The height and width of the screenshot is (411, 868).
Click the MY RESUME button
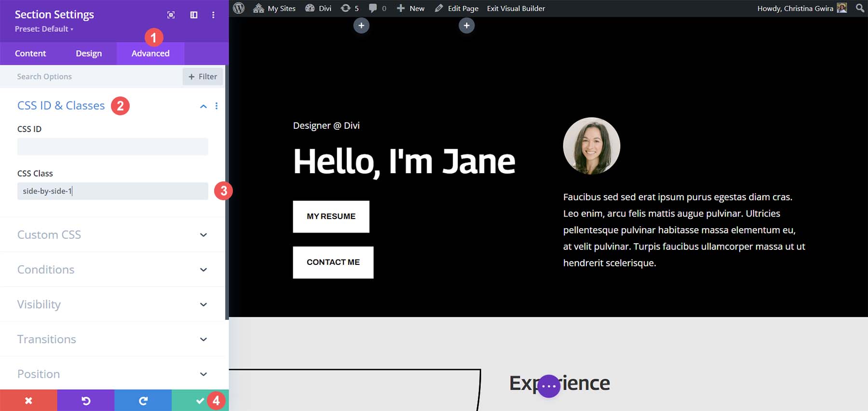(331, 217)
